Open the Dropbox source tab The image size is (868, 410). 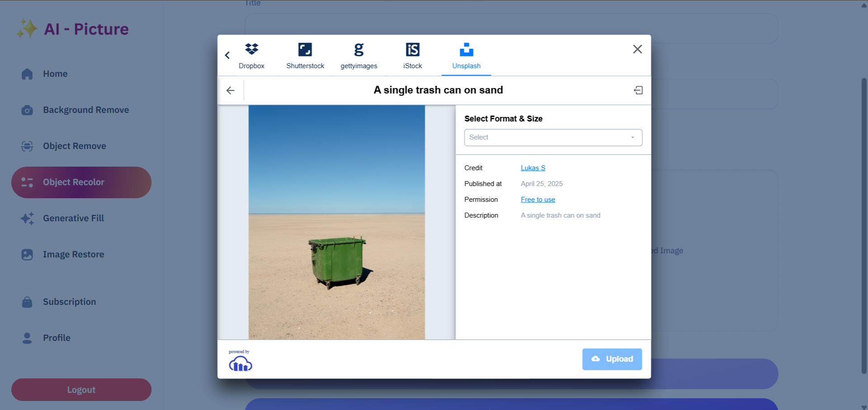[x=251, y=56]
